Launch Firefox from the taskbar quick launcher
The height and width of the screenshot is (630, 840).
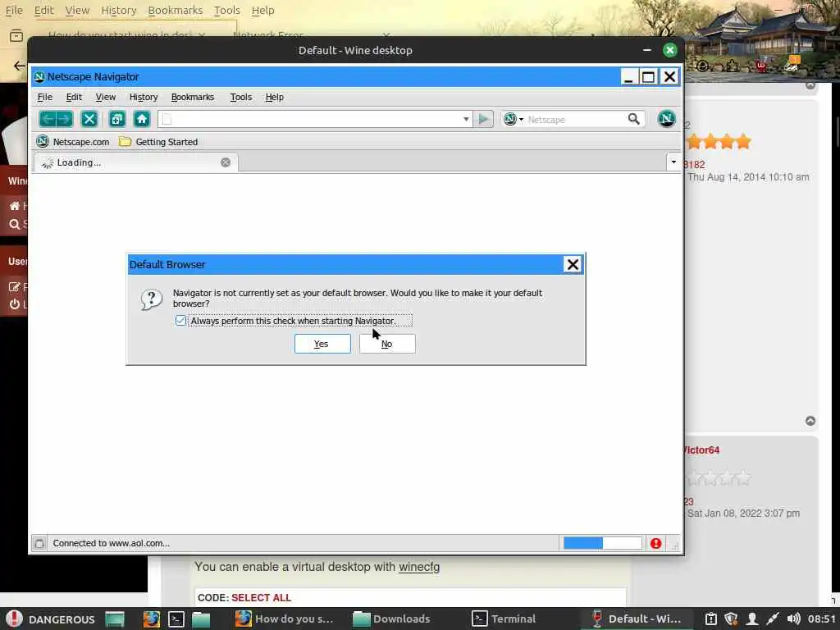coord(152,619)
